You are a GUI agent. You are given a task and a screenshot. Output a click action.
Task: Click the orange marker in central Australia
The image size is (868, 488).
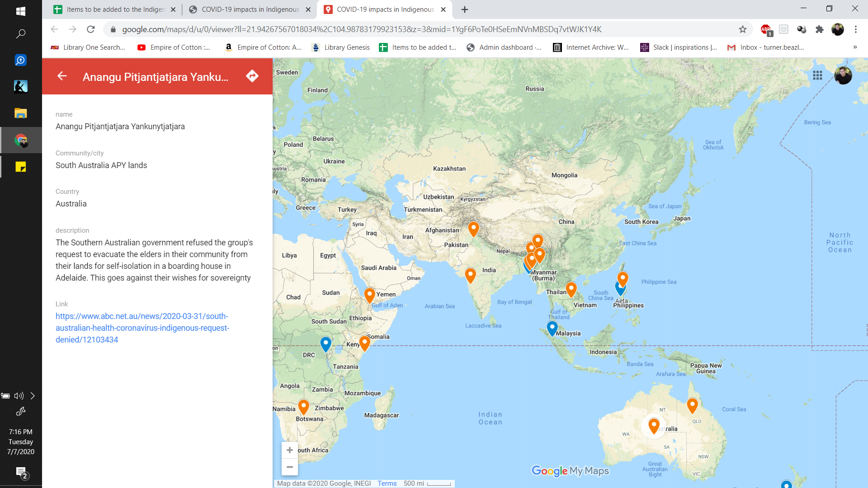654,425
